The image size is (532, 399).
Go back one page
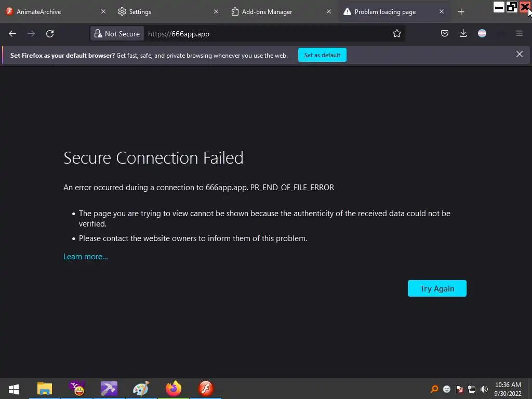coord(12,34)
